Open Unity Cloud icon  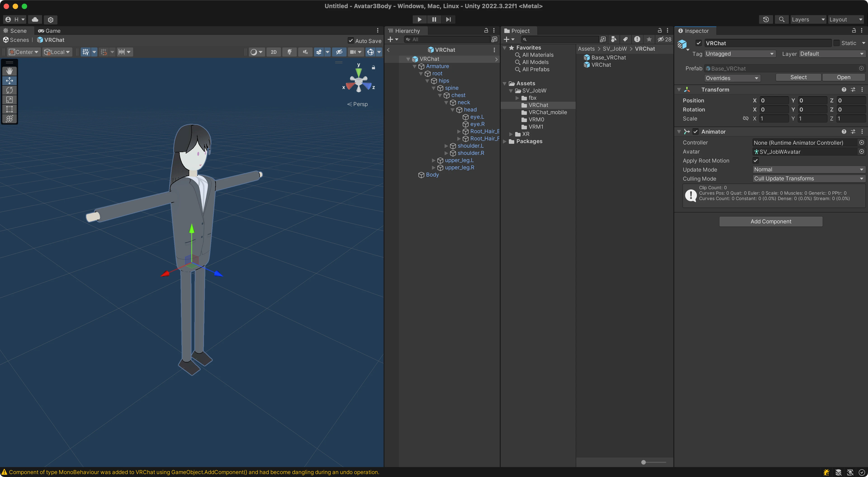pyautogui.click(x=35, y=19)
